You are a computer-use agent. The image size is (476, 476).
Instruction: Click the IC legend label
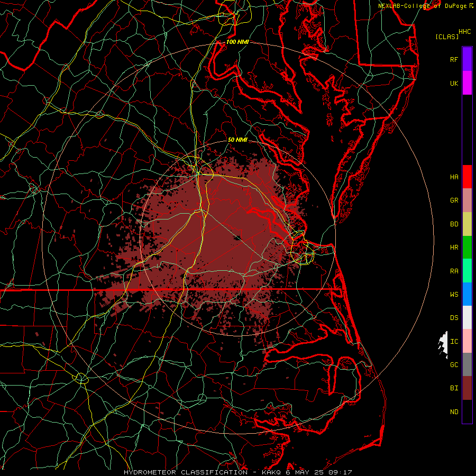454,341
